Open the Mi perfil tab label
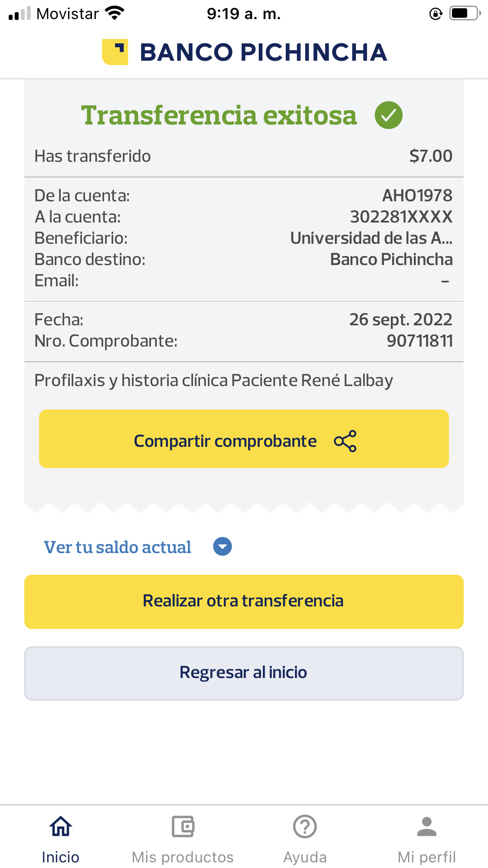The height and width of the screenshot is (868, 488). (427, 857)
